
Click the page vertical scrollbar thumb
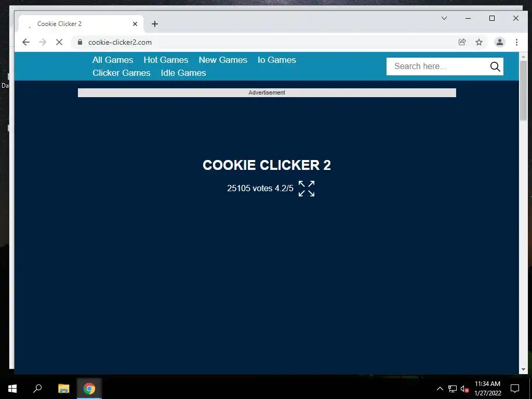(x=523, y=90)
